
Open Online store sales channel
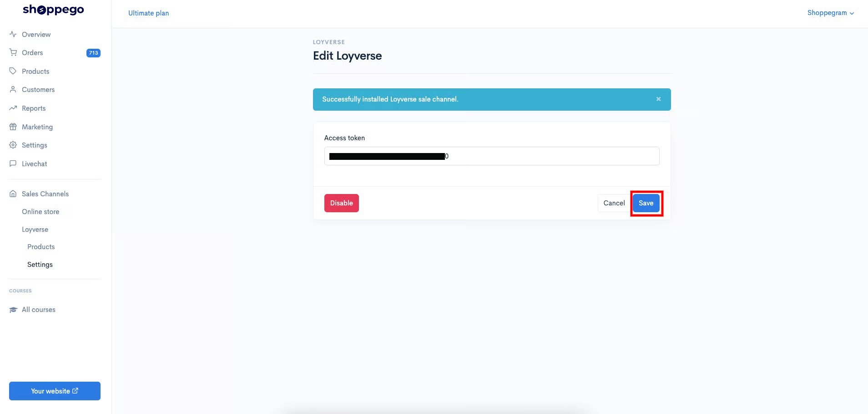[x=40, y=212]
